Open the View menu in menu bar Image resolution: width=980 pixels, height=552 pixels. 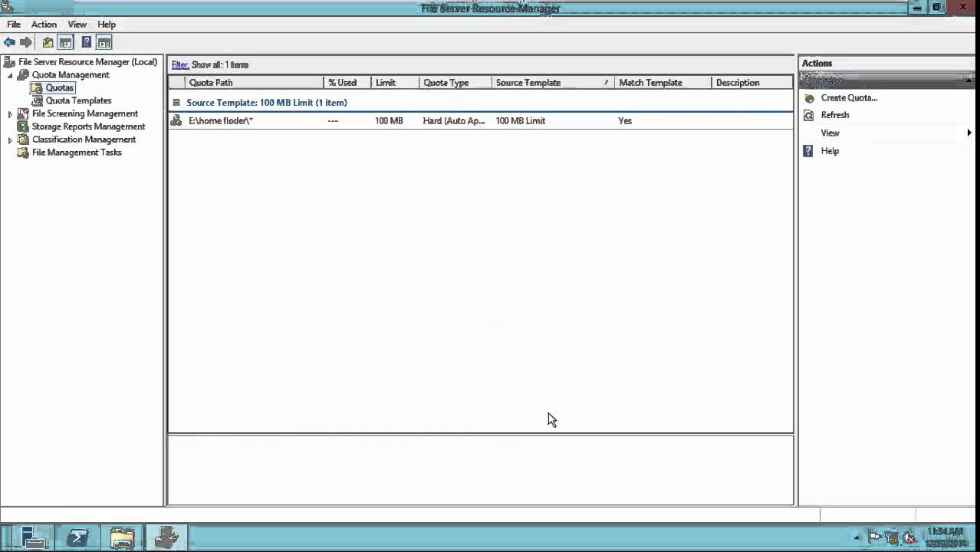coord(77,25)
